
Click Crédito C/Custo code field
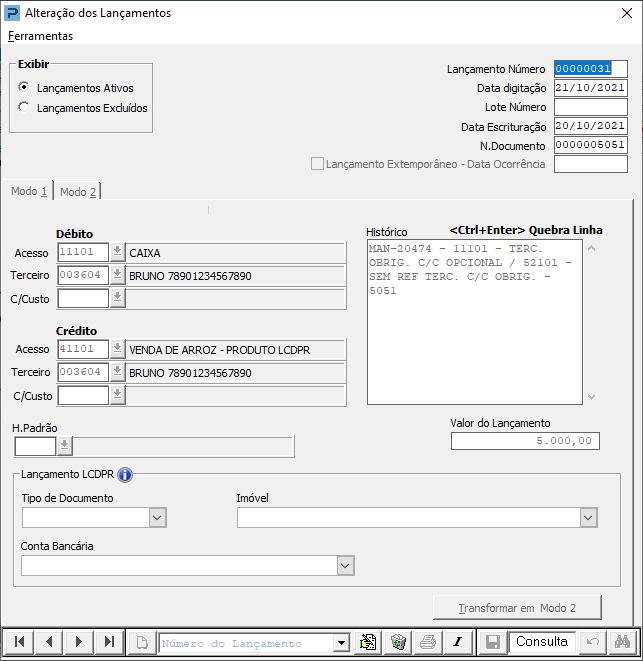pos(83,395)
